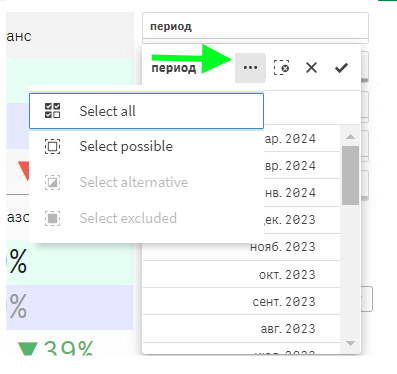Choose Select excluded menu entry
Screen dimensions: 397x374
[x=146, y=218]
